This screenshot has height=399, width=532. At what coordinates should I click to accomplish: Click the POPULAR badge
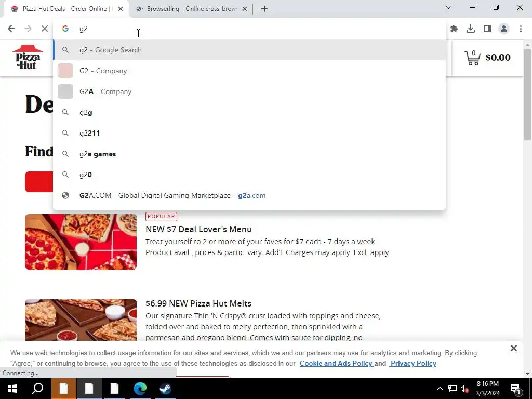tap(161, 217)
